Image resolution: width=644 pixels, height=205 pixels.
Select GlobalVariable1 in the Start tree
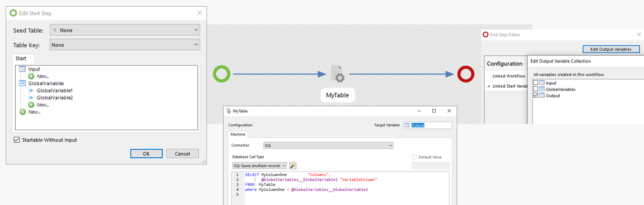54,91
